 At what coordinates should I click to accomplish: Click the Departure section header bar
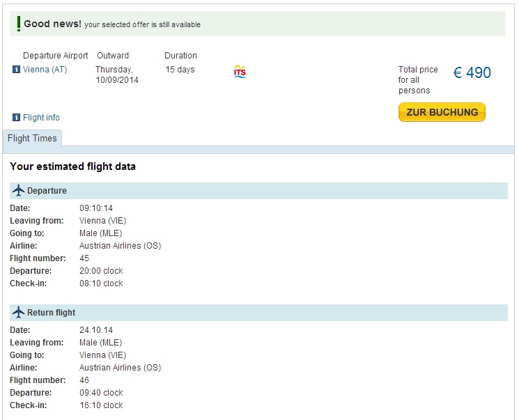click(x=258, y=191)
